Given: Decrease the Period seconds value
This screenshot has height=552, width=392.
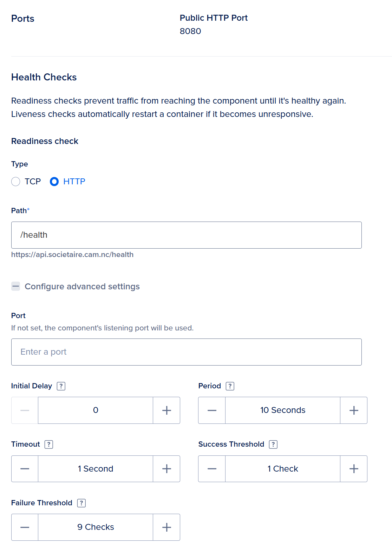Looking at the screenshot, I should tap(212, 410).
